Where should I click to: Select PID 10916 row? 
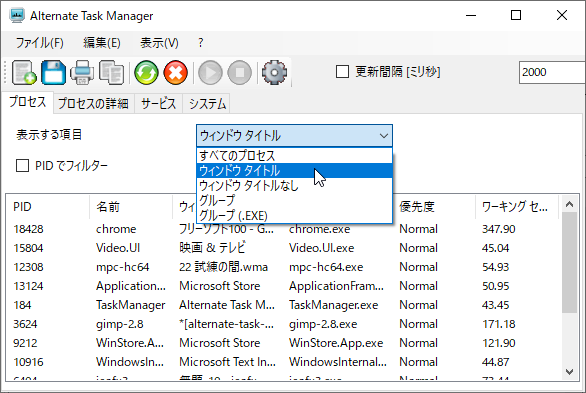point(28,362)
